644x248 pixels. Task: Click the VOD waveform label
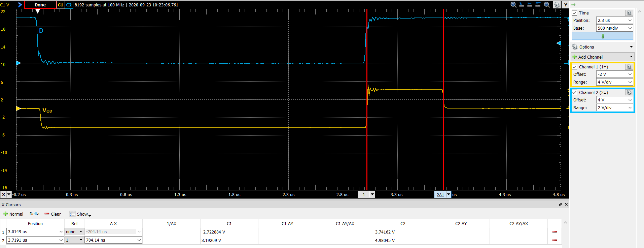pos(47,110)
